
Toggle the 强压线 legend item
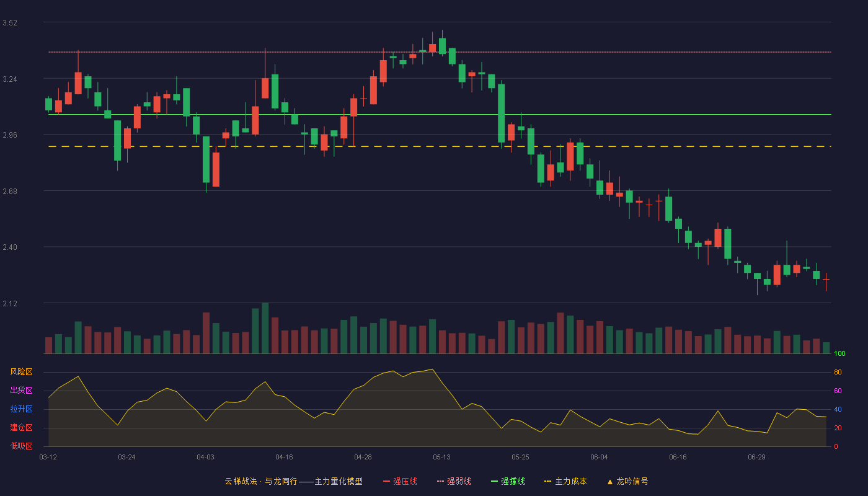[x=400, y=481]
